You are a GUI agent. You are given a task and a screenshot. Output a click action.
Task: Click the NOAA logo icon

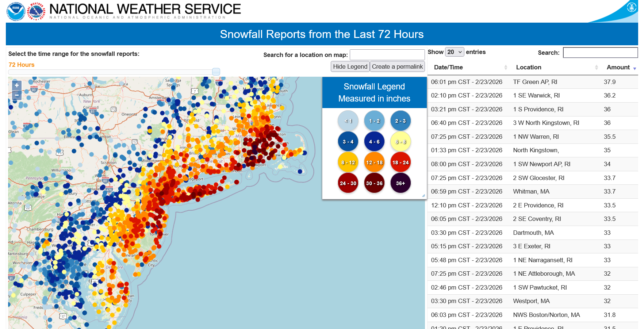pos(16,11)
